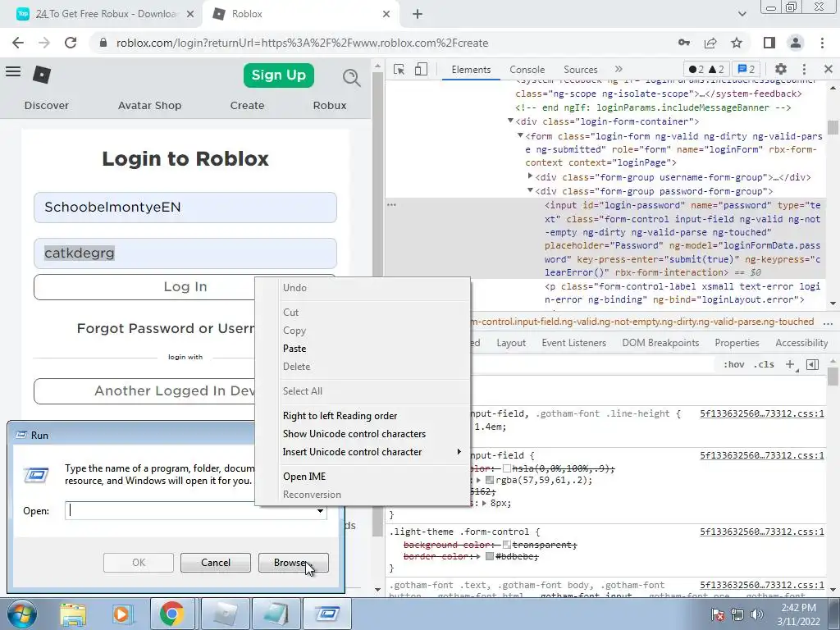Click Cancel in the Run dialog

point(216,563)
